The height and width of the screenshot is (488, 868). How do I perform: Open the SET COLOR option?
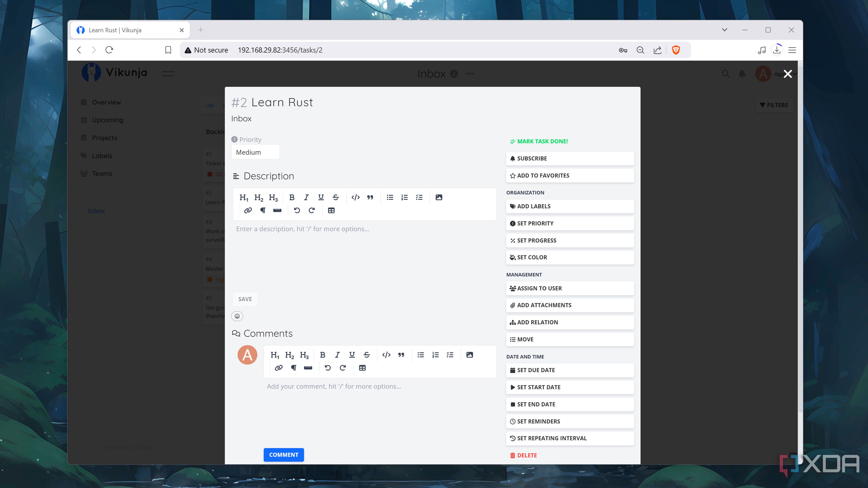[x=569, y=257]
